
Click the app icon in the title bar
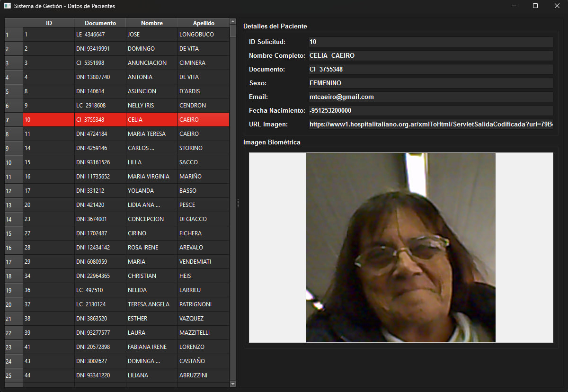[x=7, y=6]
